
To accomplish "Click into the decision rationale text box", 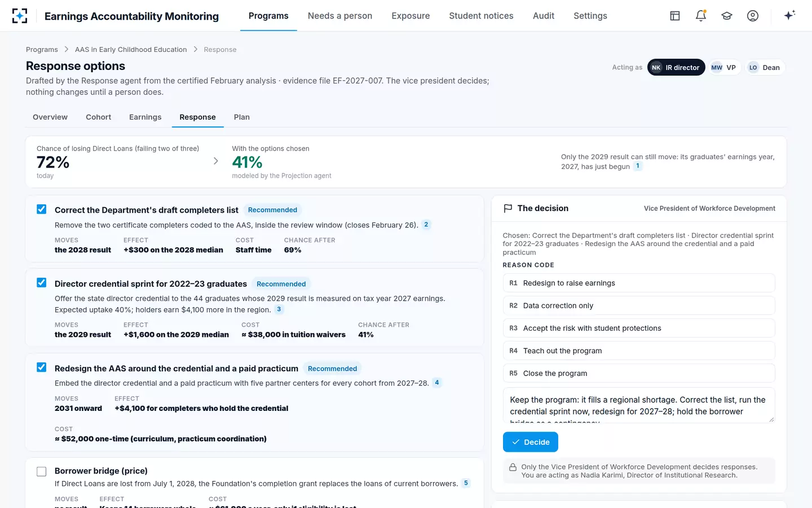I will click(639, 405).
